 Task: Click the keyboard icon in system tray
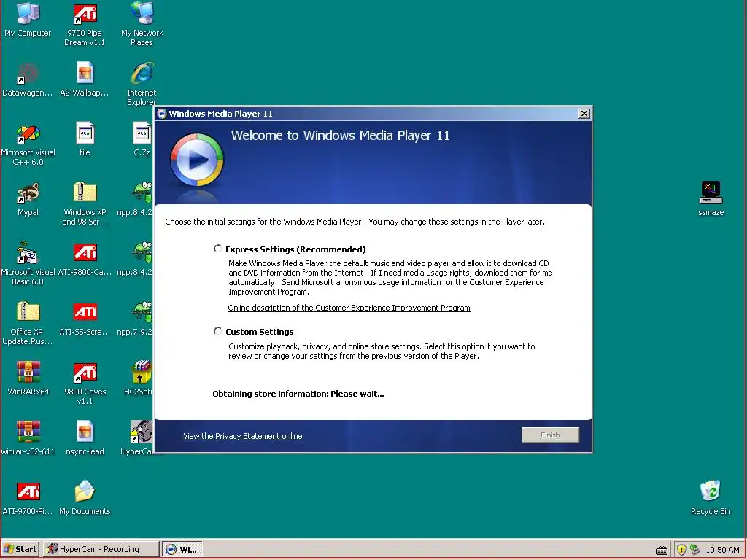coord(661,550)
